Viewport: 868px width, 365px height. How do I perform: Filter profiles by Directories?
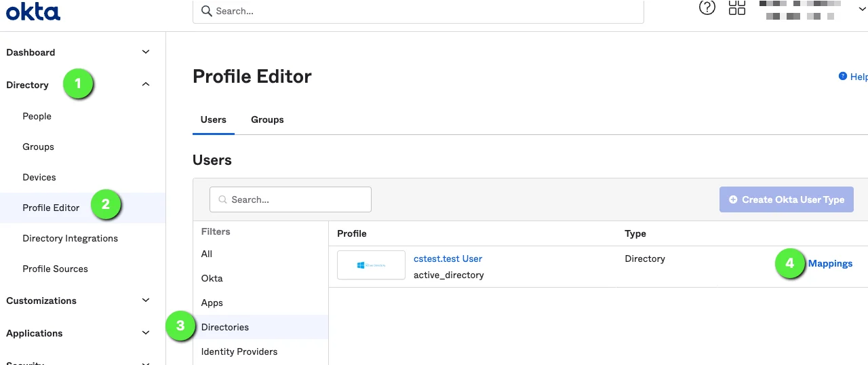pyautogui.click(x=260, y=327)
